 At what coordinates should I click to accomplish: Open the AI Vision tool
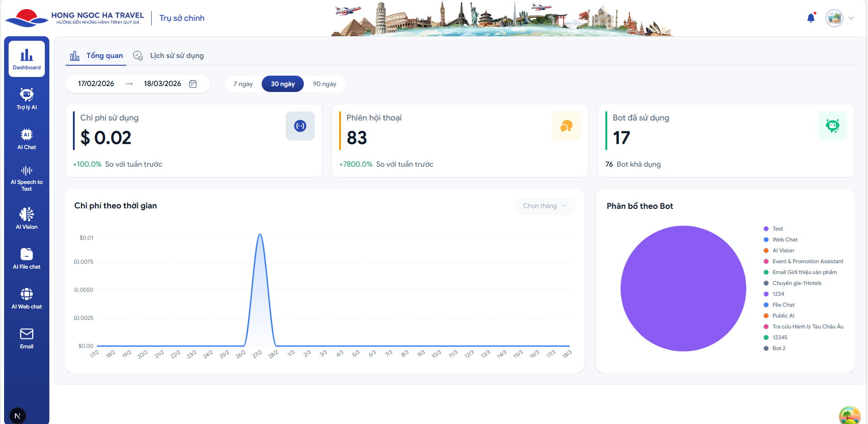(x=27, y=218)
